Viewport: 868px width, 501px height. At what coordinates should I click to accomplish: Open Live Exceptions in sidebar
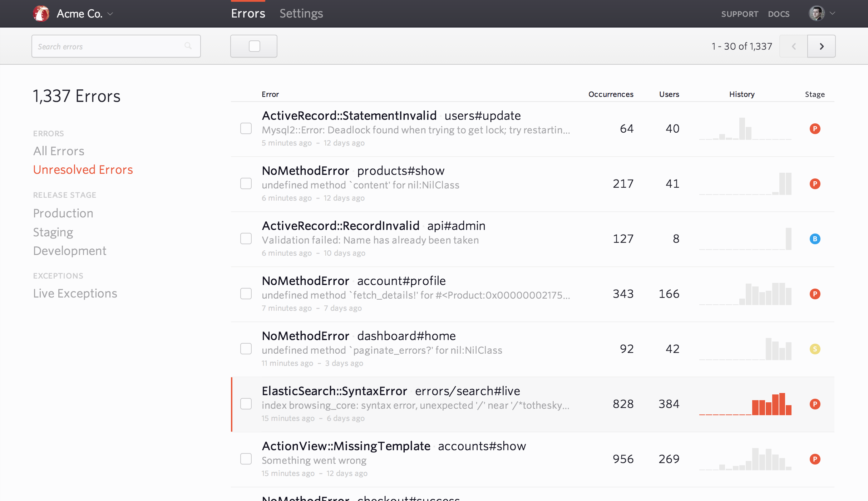75,293
